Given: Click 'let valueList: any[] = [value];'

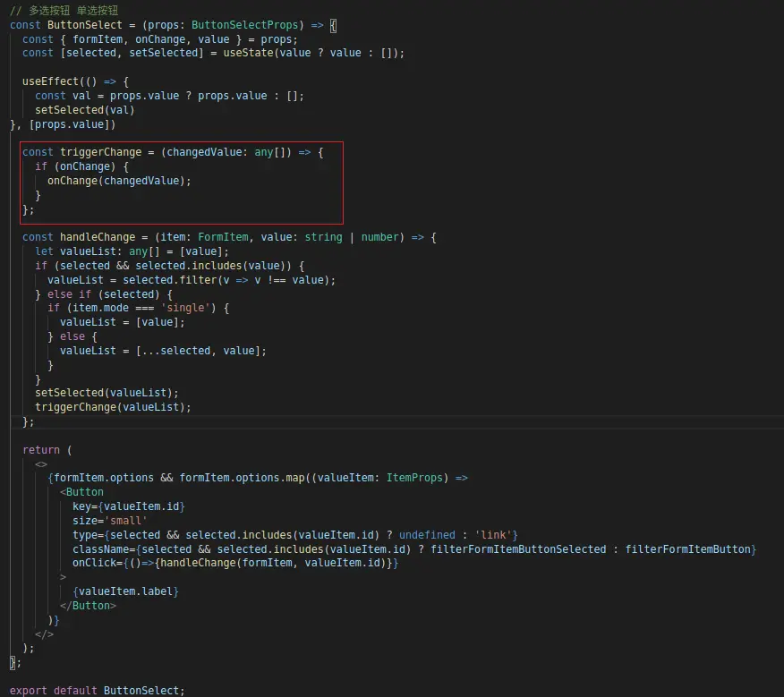Looking at the screenshot, I should coord(132,251).
